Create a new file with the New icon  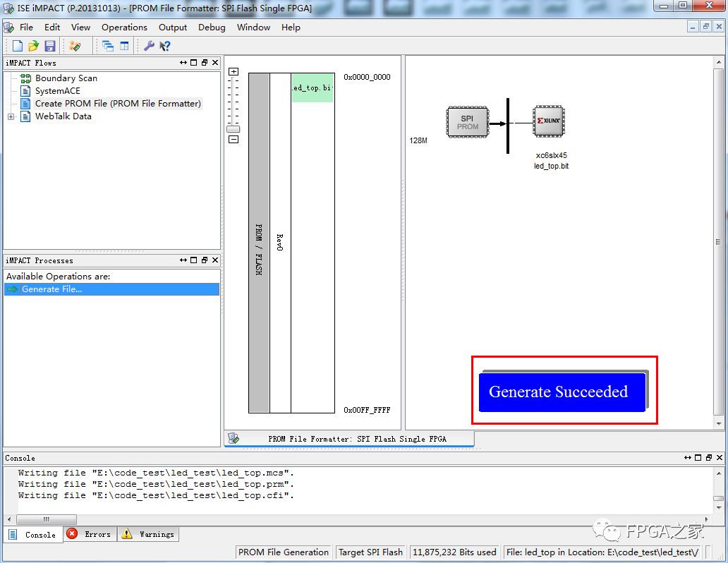tap(18, 45)
